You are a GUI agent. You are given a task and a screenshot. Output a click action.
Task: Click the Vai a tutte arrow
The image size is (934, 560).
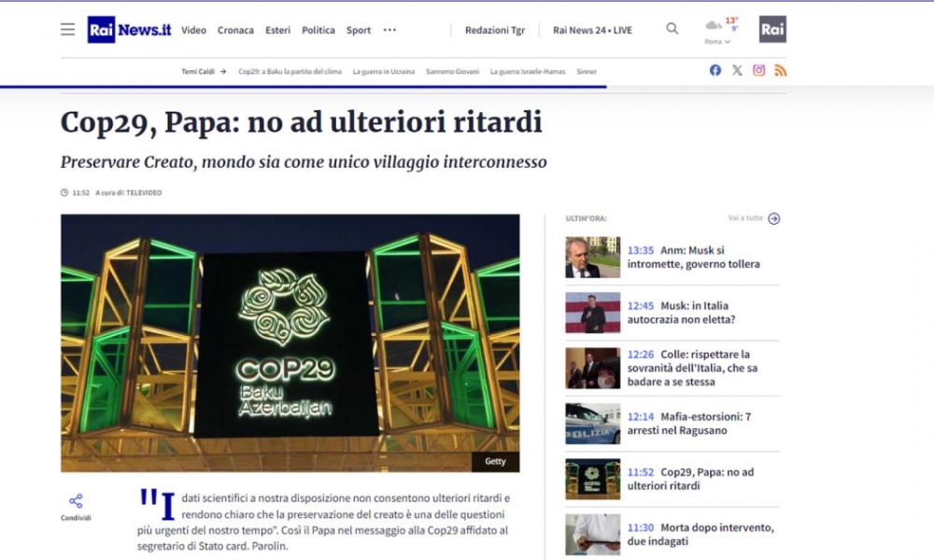pyautogui.click(x=773, y=218)
